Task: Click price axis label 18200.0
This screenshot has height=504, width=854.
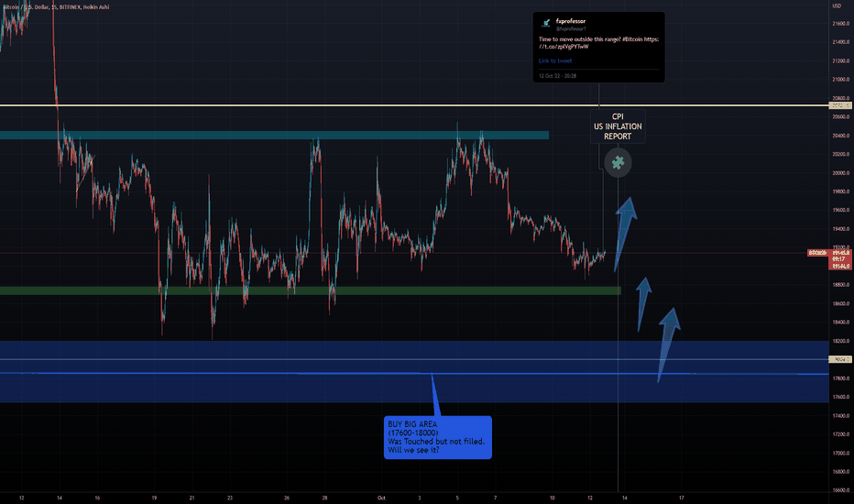Action: (840, 341)
